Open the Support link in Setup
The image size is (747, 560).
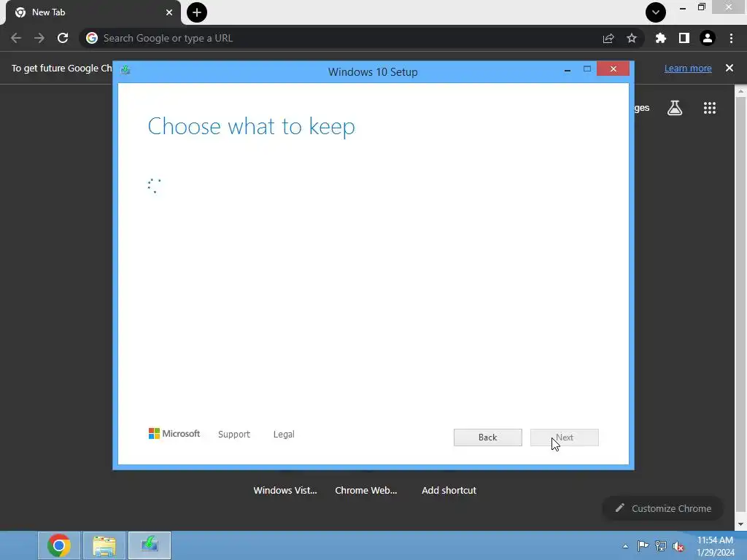[234, 435]
